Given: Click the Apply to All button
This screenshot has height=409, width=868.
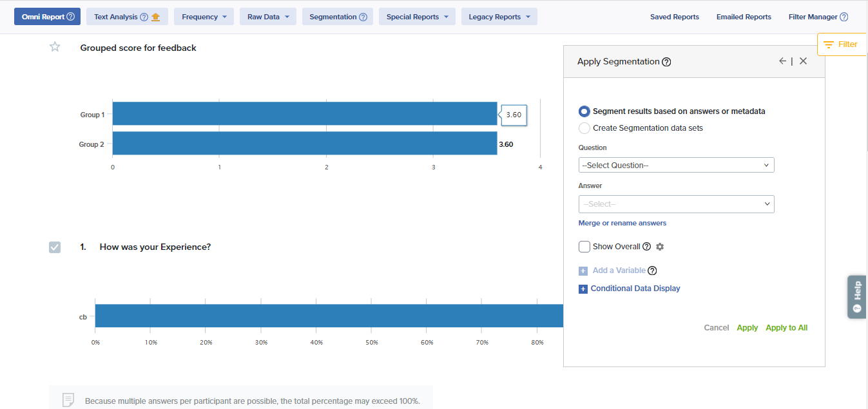Looking at the screenshot, I should pos(786,328).
